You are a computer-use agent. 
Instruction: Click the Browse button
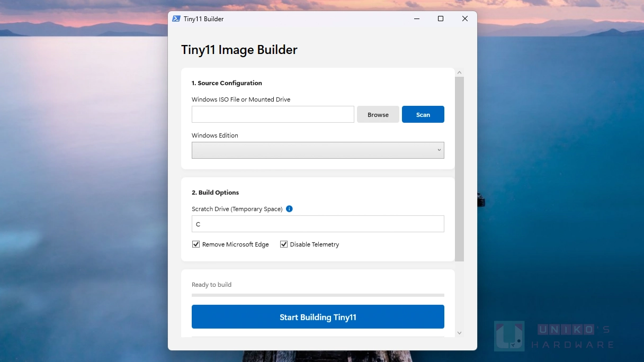point(378,114)
